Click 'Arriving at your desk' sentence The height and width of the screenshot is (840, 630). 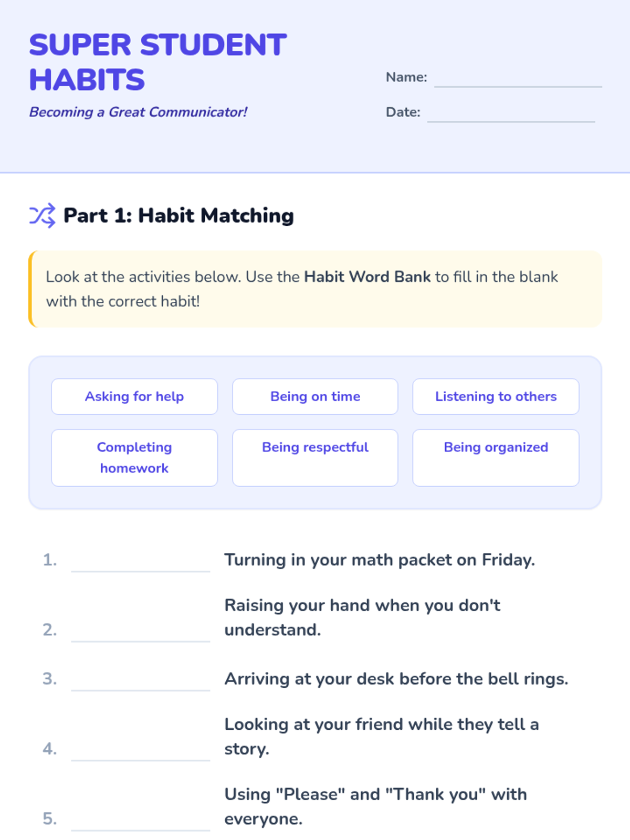click(396, 679)
